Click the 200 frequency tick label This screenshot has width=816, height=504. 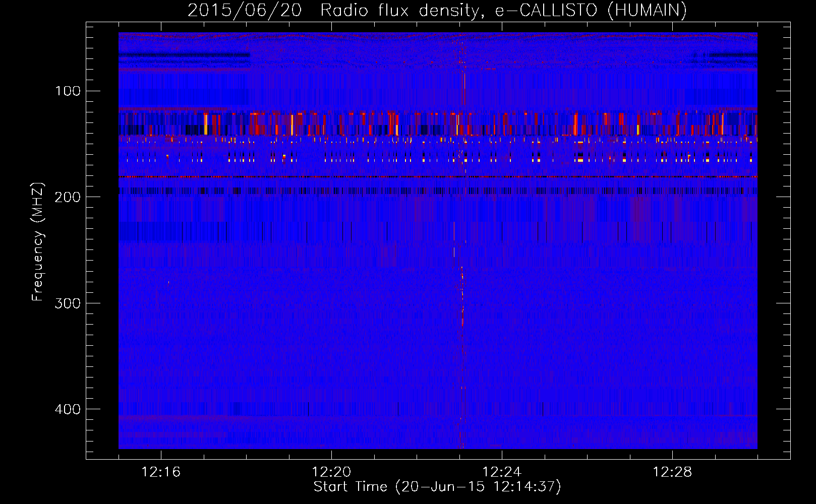coord(68,197)
